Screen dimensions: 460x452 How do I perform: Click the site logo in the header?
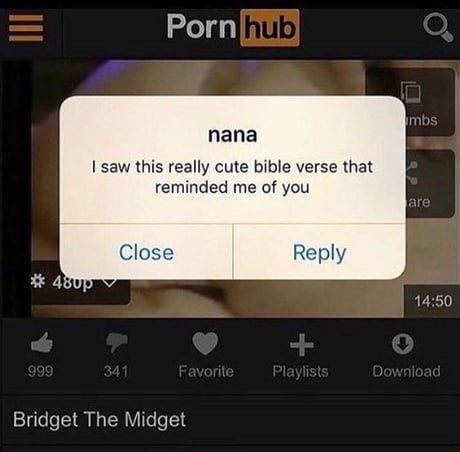233,28
